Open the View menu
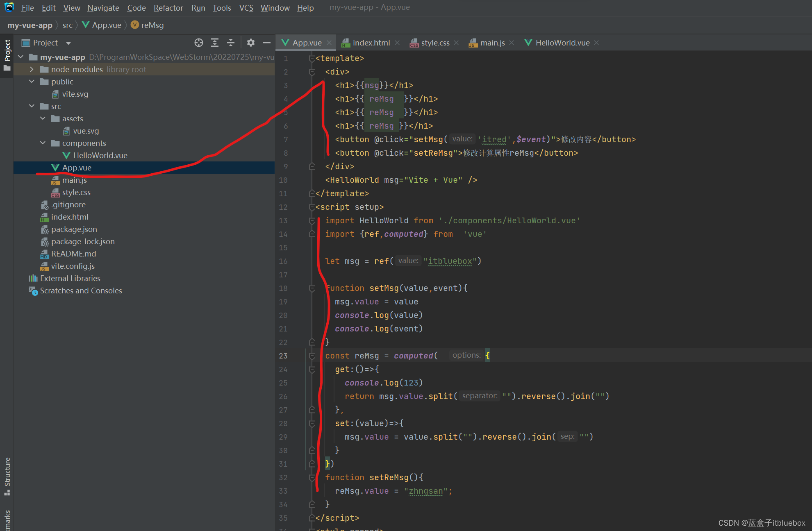 71,8
